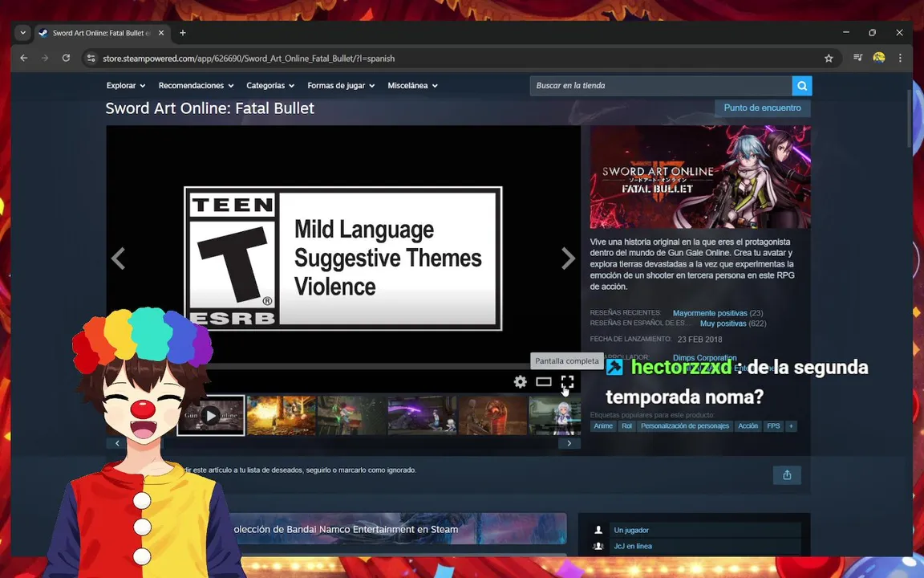This screenshot has width=924, height=578.
Task: Bookmark this page with the star icon
Action: [829, 58]
